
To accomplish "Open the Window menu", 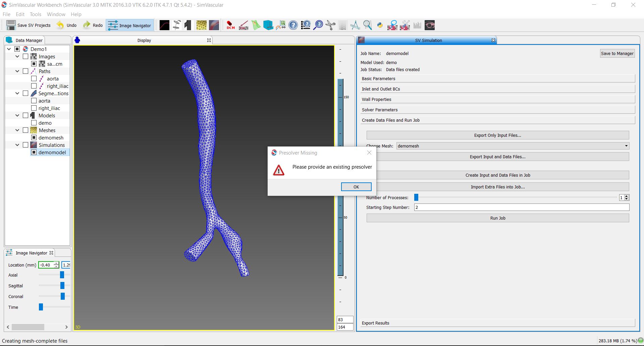I will coord(56,14).
